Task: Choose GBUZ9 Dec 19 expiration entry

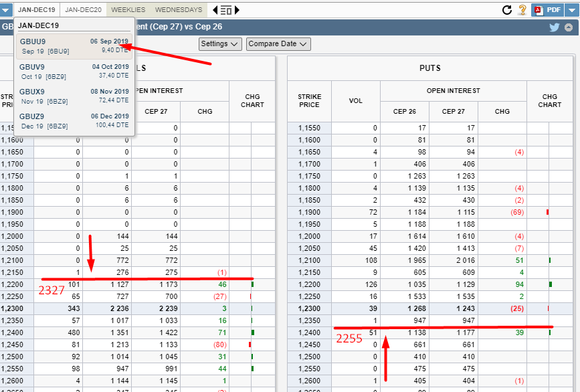Action: pyautogui.click(x=74, y=120)
